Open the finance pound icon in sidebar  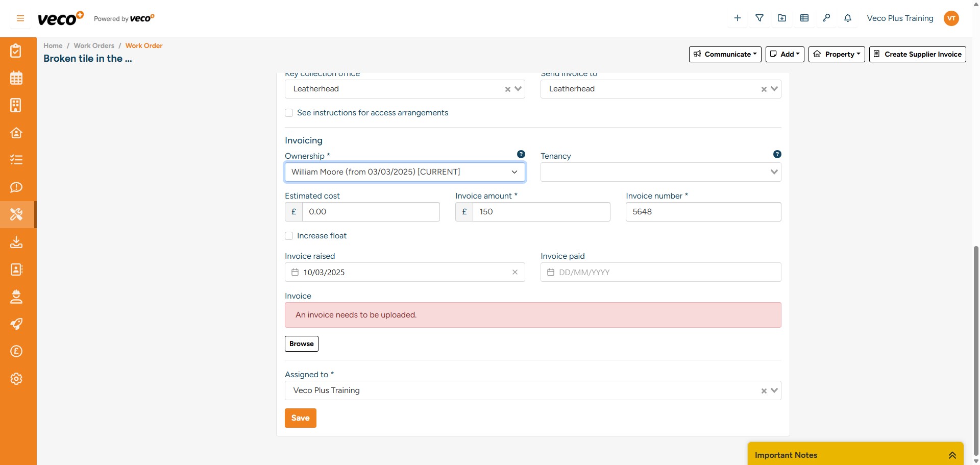coord(16,351)
